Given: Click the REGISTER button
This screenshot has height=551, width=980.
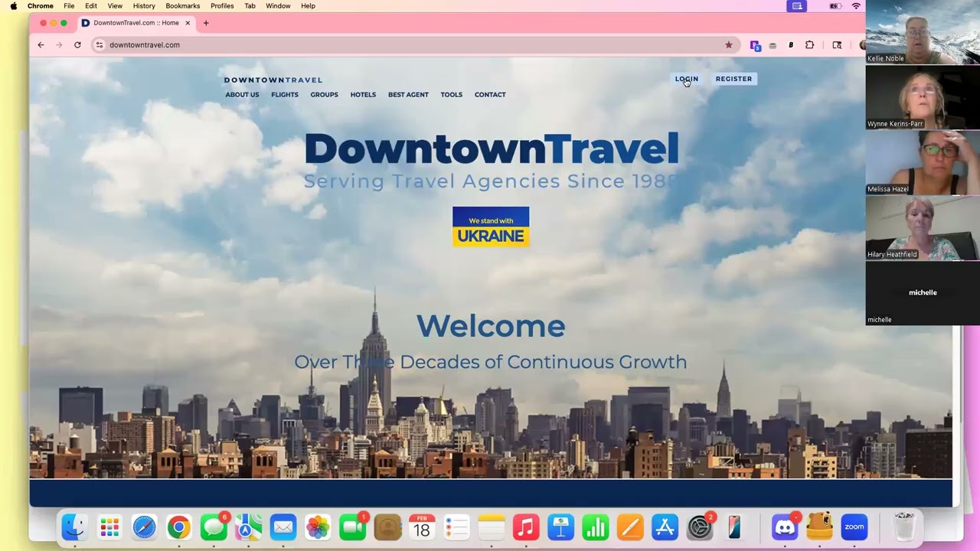Looking at the screenshot, I should tap(733, 79).
